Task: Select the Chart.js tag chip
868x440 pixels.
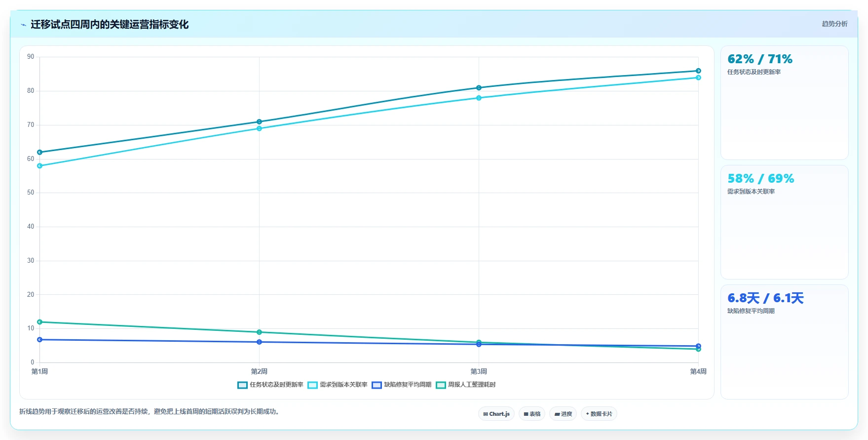Action: point(496,414)
